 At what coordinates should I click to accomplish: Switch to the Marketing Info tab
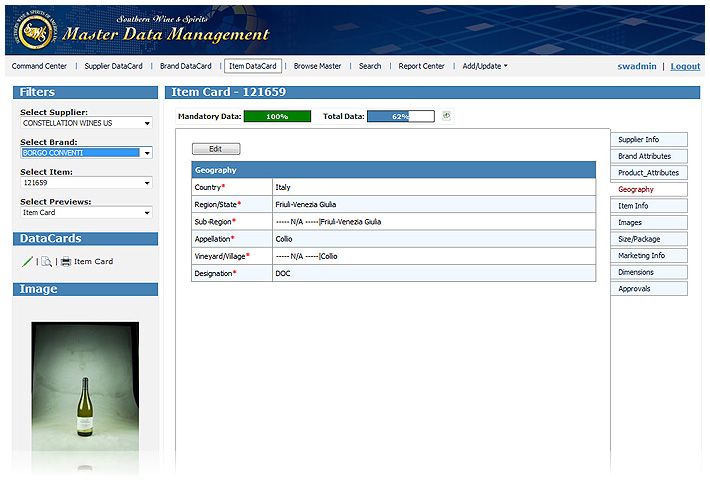tap(649, 255)
